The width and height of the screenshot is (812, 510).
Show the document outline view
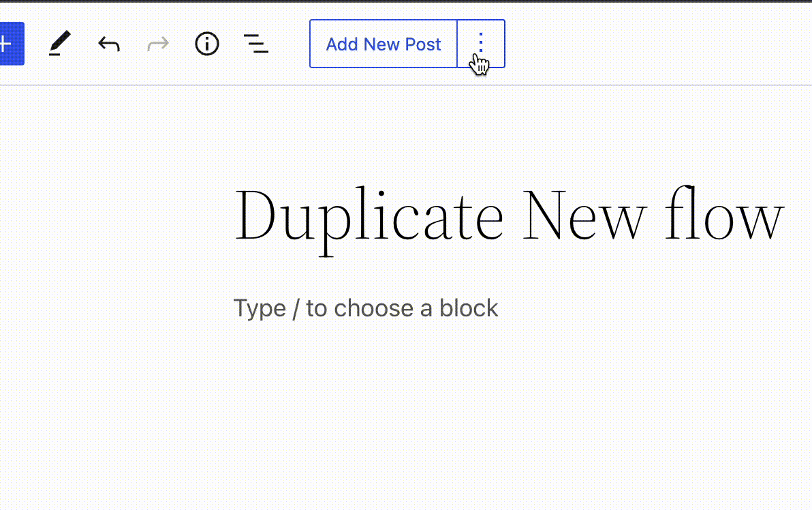pyautogui.click(x=255, y=44)
